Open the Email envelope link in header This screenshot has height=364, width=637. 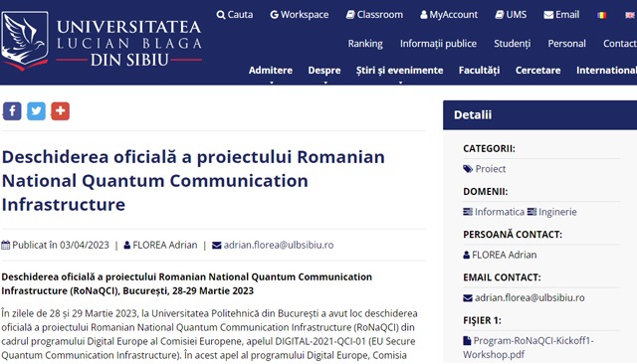coord(561,15)
